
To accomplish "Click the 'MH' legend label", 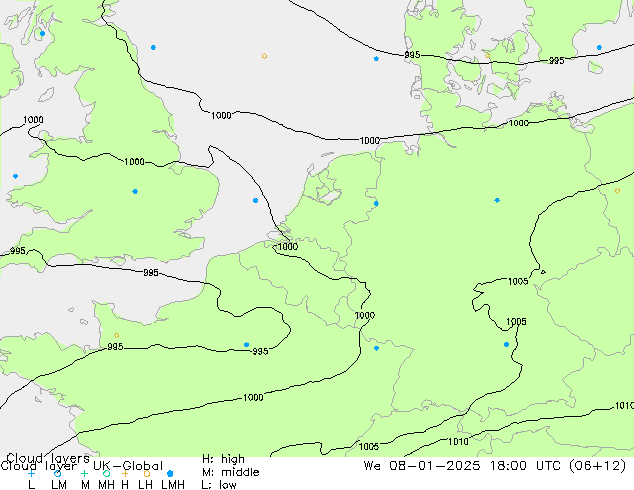I will click(106, 484).
